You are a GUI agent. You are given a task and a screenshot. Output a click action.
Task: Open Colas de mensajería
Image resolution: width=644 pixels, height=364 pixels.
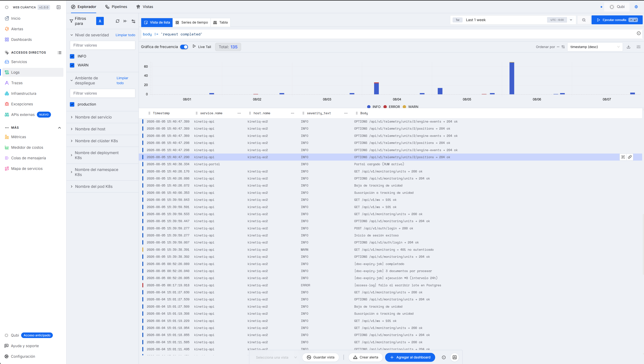[x=29, y=158]
